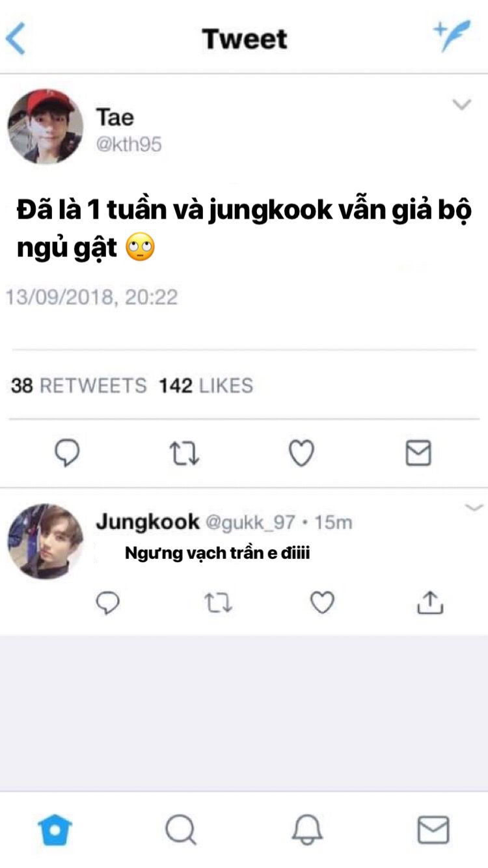The width and height of the screenshot is (488, 868).
Task: Switch to the Home tab
Action: click(x=55, y=830)
